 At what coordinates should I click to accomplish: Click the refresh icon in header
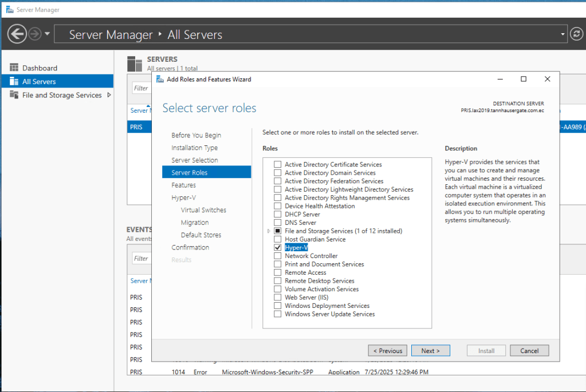click(577, 34)
